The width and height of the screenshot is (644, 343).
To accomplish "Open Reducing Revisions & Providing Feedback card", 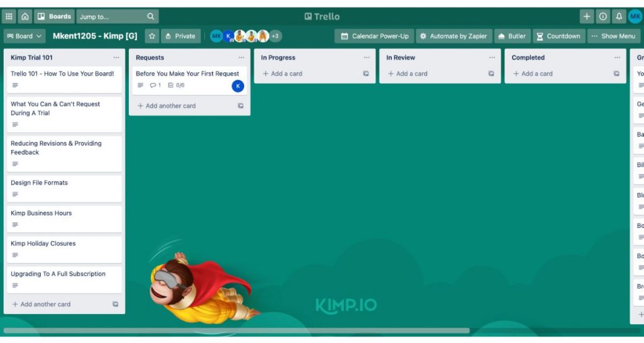I will pos(65,153).
